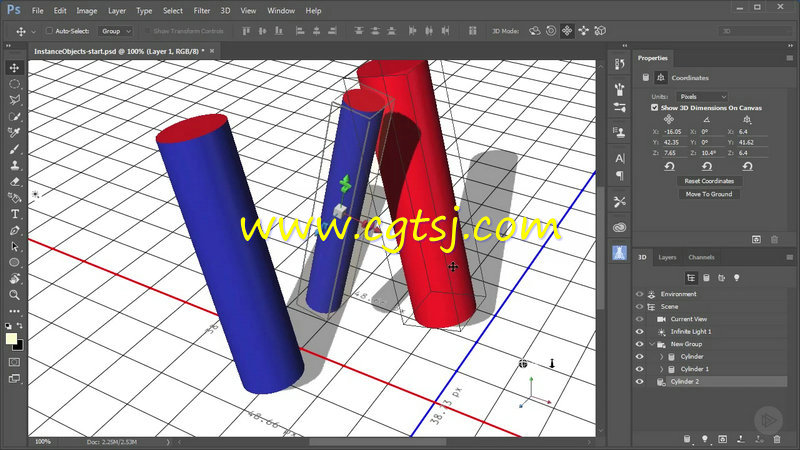Open the Layer menu
The image size is (800, 450).
[x=117, y=11]
